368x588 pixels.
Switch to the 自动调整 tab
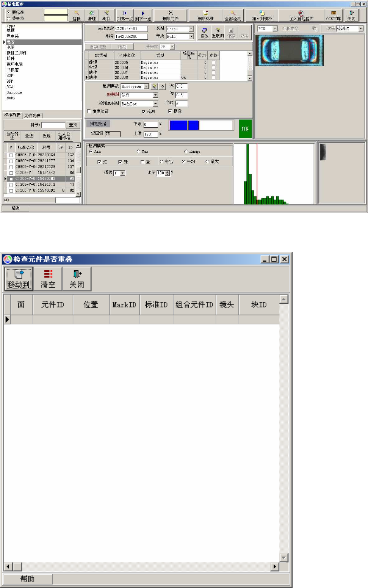[x=98, y=47]
